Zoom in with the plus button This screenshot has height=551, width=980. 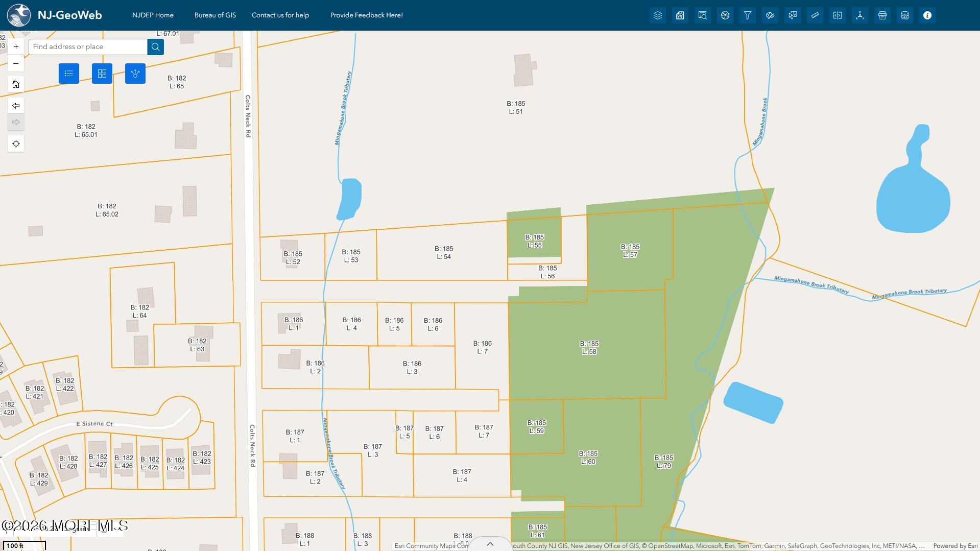16,46
